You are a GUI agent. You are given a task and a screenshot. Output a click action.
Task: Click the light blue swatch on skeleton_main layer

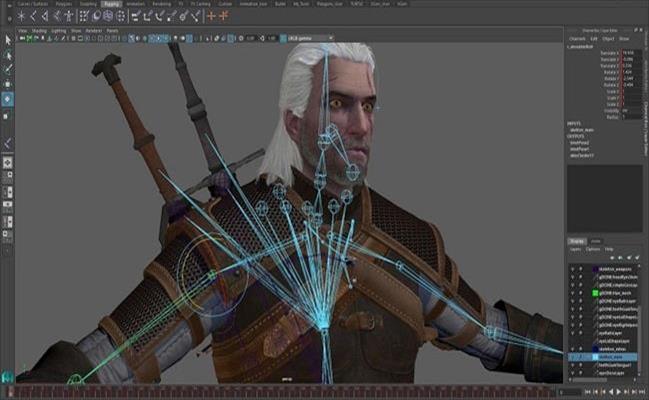coord(596,357)
